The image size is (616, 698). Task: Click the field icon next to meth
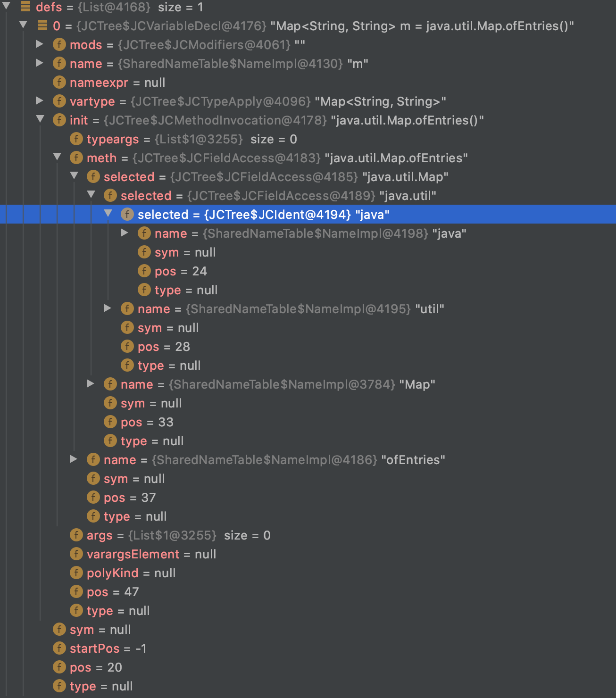(x=76, y=158)
